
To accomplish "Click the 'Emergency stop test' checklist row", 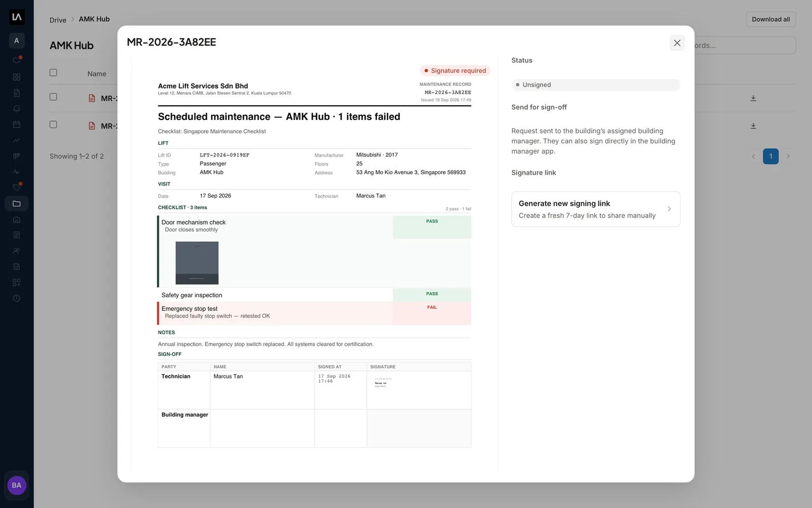I will point(314,313).
